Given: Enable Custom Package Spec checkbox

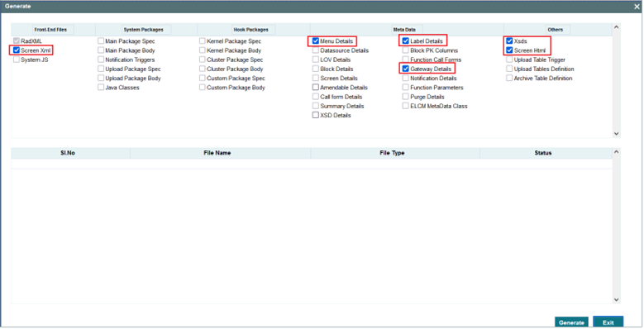Looking at the screenshot, I should point(202,79).
